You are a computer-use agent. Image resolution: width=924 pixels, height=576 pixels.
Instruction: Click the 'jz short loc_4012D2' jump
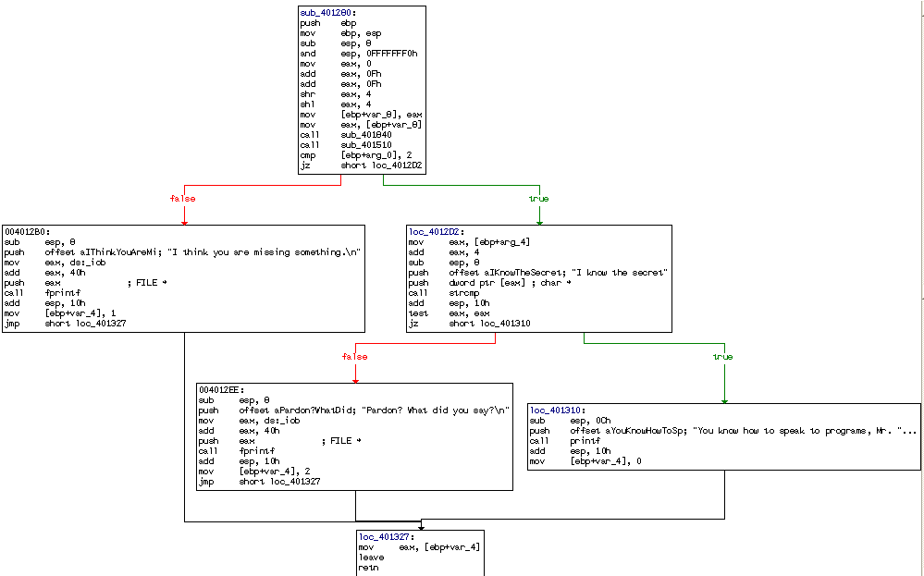click(x=362, y=165)
